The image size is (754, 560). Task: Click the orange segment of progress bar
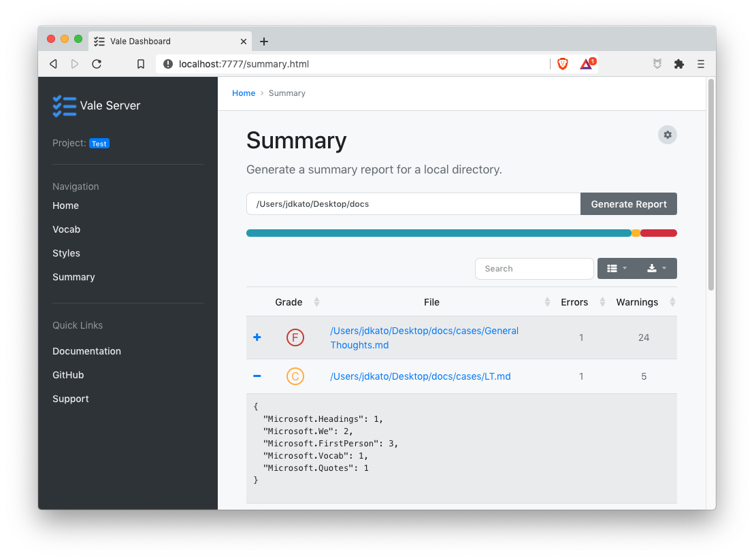click(636, 233)
